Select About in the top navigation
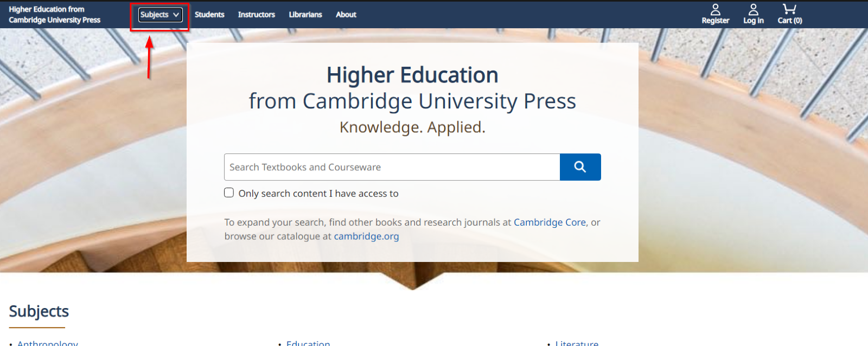 (x=346, y=15)
